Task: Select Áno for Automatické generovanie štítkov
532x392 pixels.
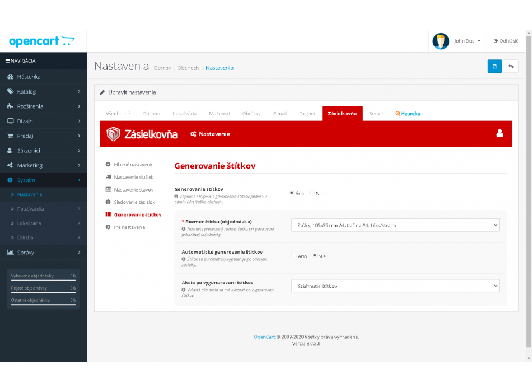Action: (x=294, y=255)
